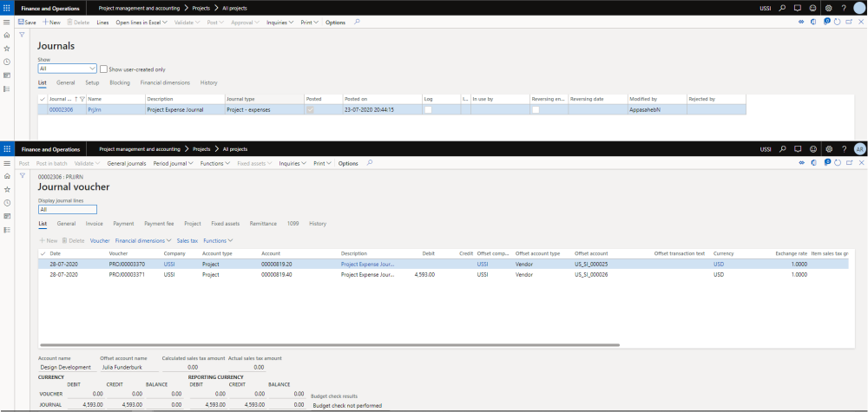Click All projects breadcrumb in Journals window
The height and width of the screenshot is (412, 868).
click(234, 9)
